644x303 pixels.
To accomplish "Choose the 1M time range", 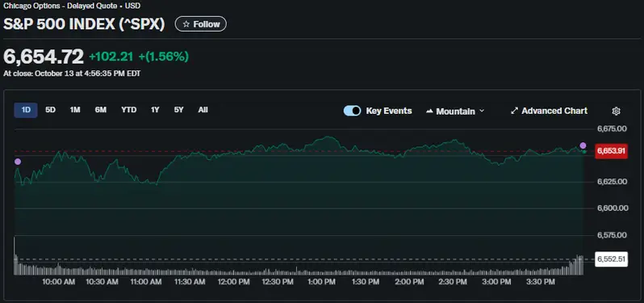I will (75, 110).
